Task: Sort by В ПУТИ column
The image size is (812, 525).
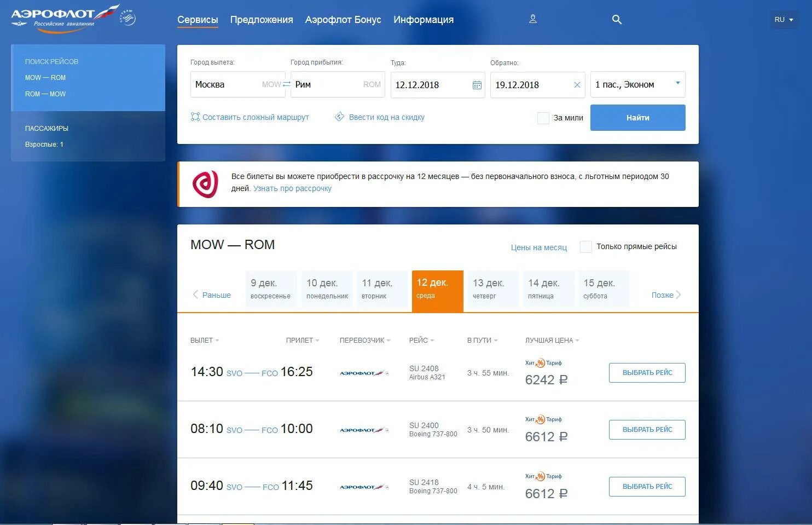Action: (482, 341)
